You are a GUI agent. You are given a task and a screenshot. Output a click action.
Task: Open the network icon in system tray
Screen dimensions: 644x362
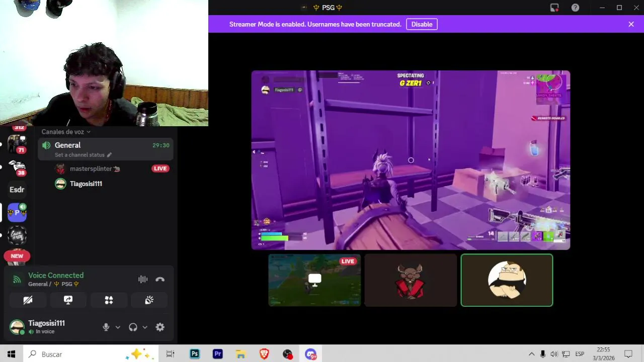coord(566,354)
